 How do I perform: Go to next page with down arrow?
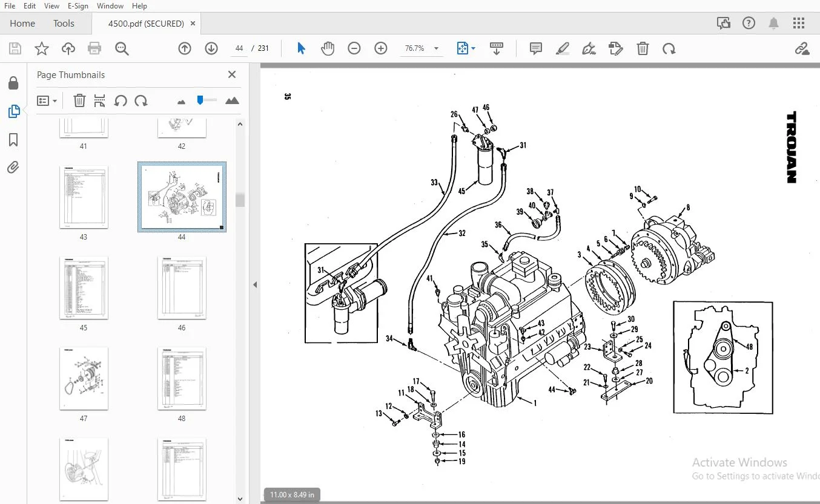pos(211,48)
